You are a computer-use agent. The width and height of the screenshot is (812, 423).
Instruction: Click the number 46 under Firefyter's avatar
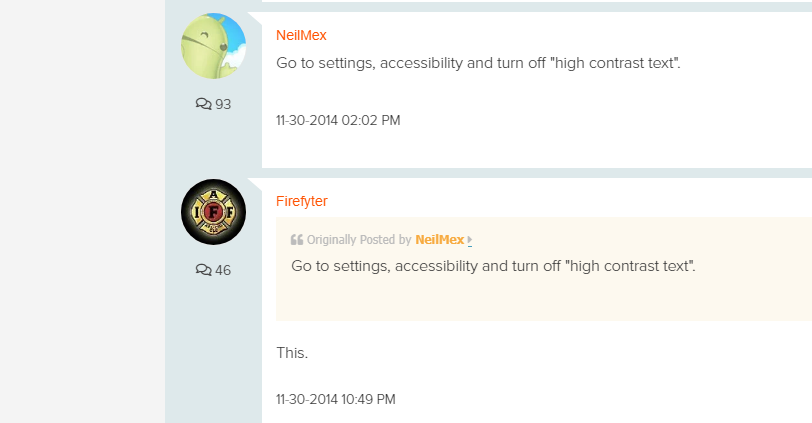click(223, 270)
